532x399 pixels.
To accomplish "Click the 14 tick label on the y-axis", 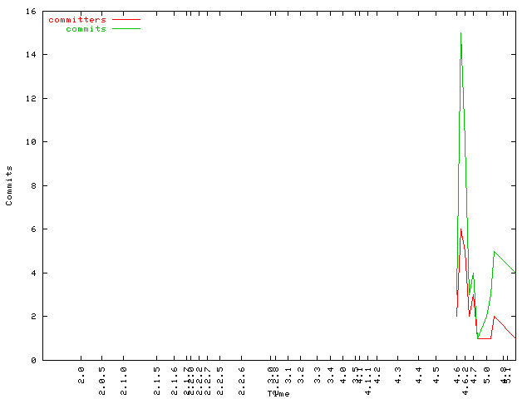I will click(30, 55).
